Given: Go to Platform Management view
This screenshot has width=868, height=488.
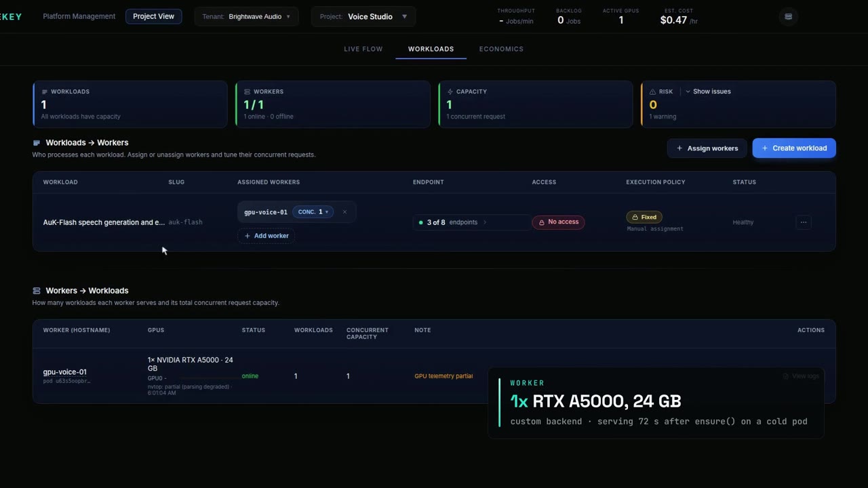Looking at the screenshot, I should click(79, 16).
